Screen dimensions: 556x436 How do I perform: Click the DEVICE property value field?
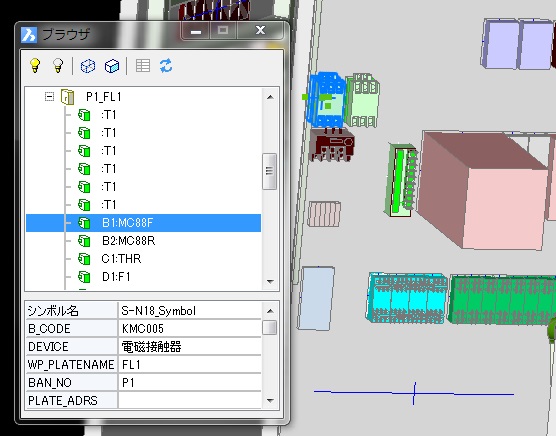pyautogui.click(x=190, y=347)
